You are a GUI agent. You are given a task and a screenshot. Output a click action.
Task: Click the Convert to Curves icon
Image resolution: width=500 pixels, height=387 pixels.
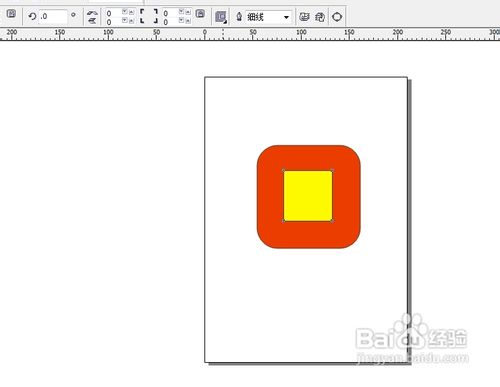(337, 17)
